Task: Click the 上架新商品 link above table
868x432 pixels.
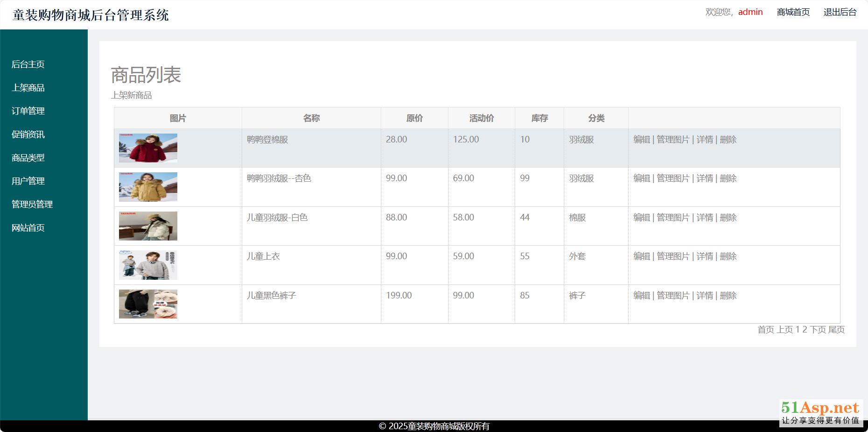Action: click(131, 95)
